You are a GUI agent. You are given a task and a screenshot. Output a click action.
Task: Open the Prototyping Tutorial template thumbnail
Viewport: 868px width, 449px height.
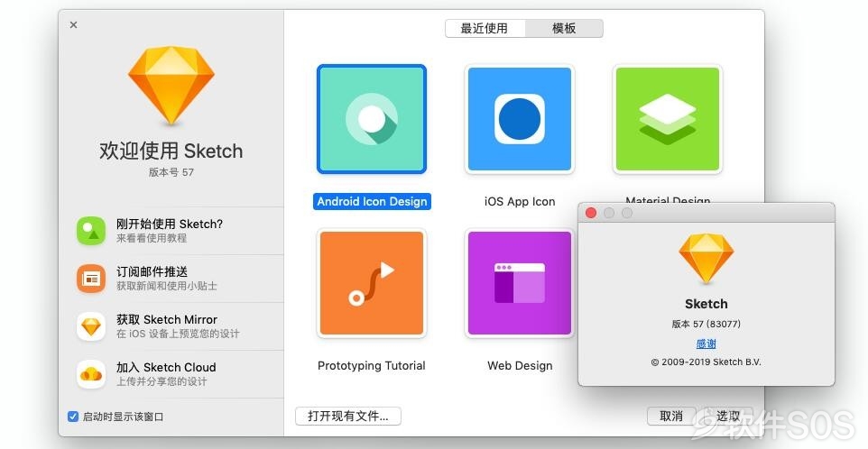(x=372, y=283)
